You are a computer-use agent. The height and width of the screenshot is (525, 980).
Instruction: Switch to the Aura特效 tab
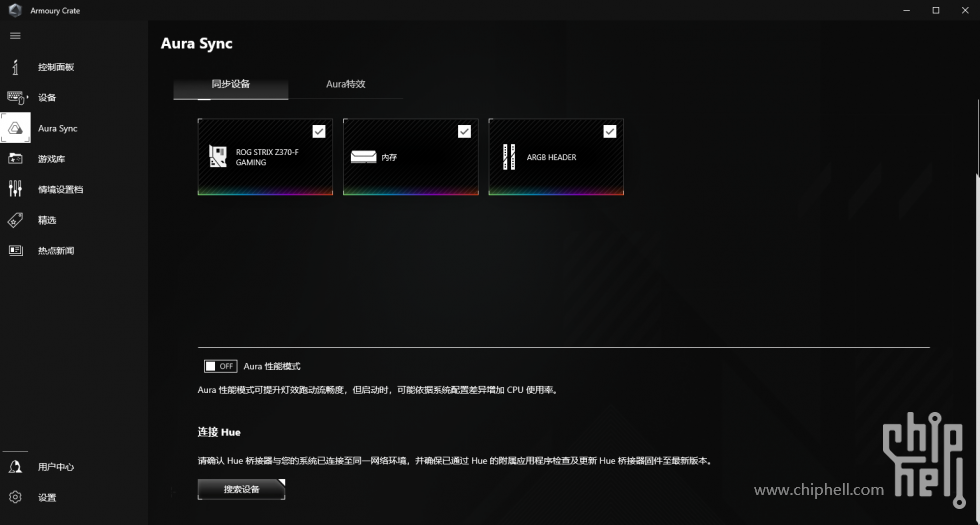click(346, 84)
